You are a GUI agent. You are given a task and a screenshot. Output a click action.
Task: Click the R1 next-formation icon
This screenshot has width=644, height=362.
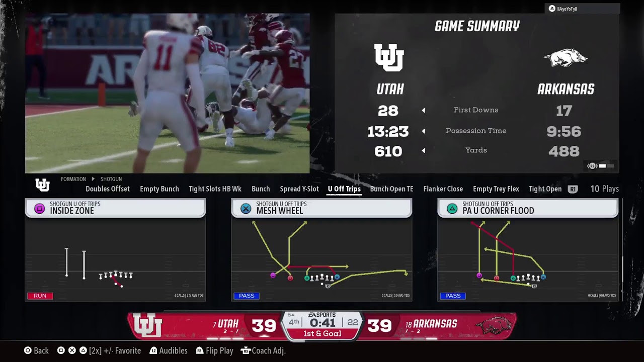[x=573, y=189]
